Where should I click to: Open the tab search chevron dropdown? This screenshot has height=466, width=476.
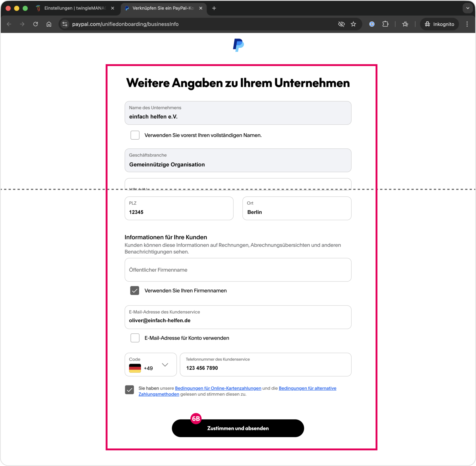tap(468, 8)
